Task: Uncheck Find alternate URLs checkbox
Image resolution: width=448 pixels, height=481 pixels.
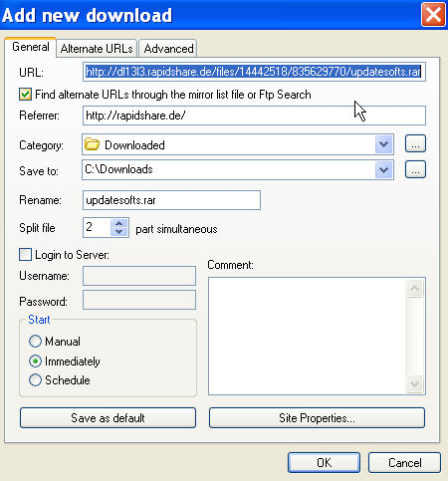Action: pos(25,95)
